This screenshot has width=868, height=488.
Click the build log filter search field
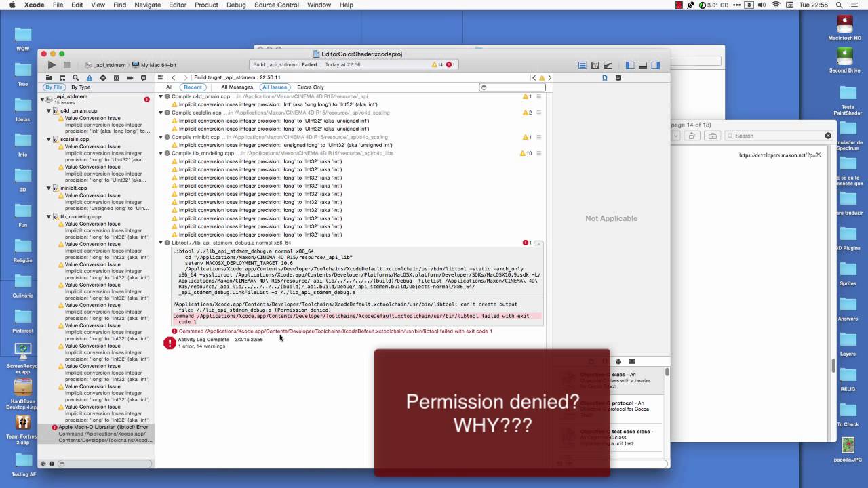(x=511, y=87)
